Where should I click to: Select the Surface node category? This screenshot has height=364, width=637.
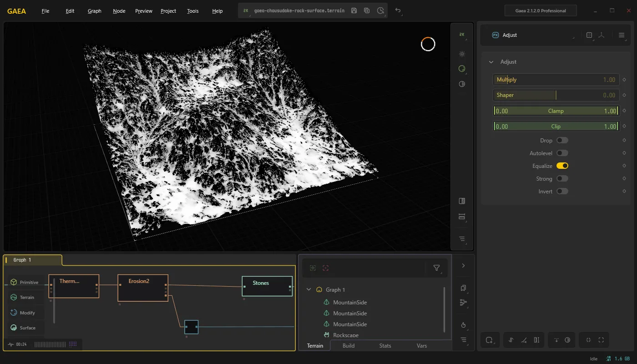[x=25, y=328]
